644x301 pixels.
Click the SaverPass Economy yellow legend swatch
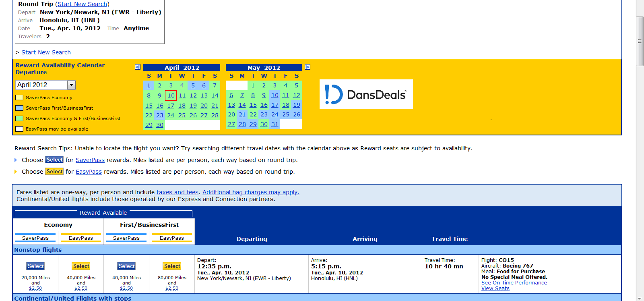click(19, 98)
